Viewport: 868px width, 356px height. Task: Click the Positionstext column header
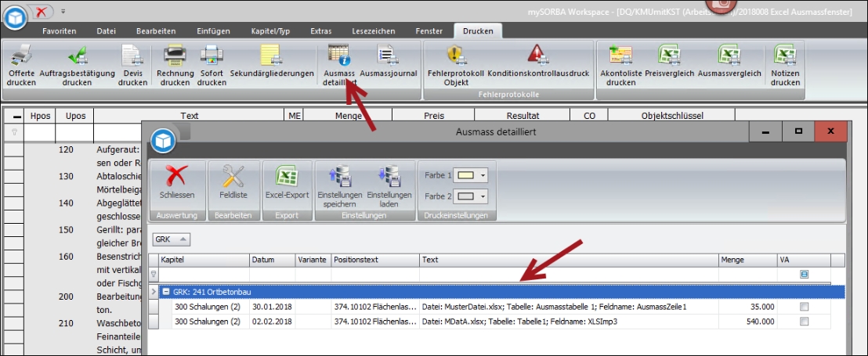[374, 260]
